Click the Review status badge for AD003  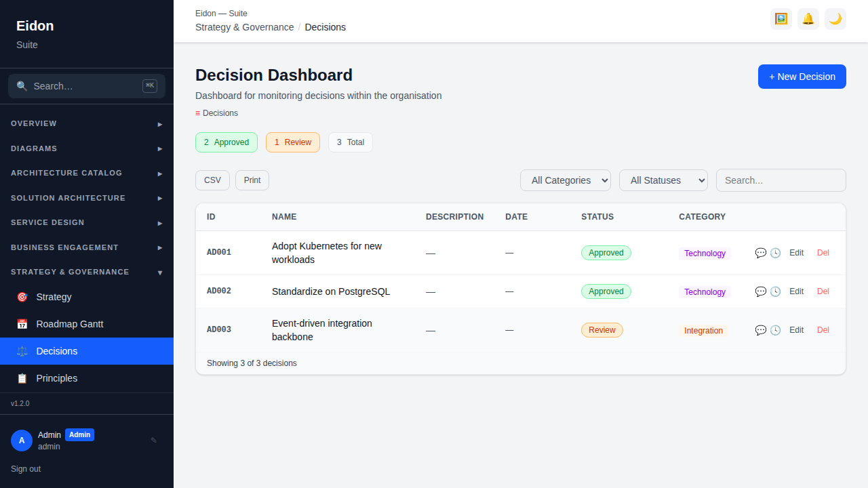[602, 330]
